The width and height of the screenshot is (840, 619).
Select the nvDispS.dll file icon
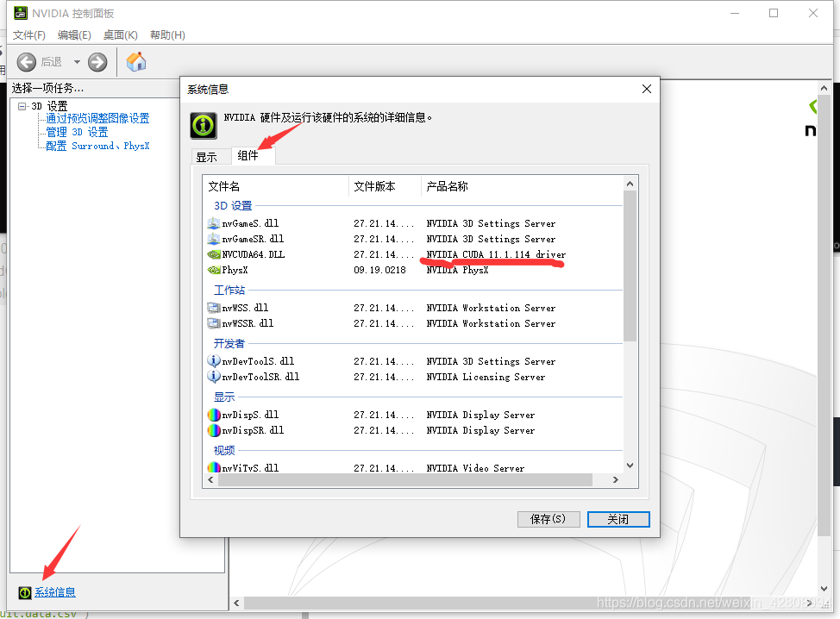coord(214,415)
